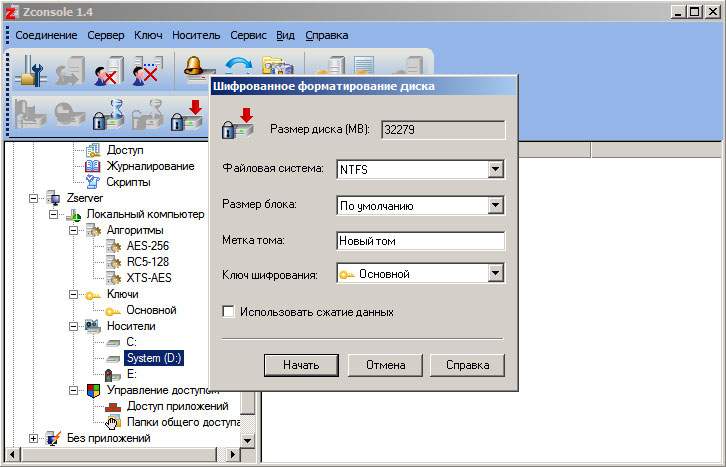The image size is (726, 467).
Task: Click the Управление доступом shield icon
Action: 94,390
